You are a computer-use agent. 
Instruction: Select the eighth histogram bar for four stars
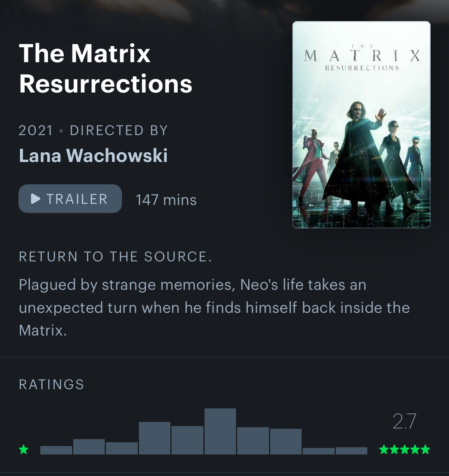coord(286,441)
